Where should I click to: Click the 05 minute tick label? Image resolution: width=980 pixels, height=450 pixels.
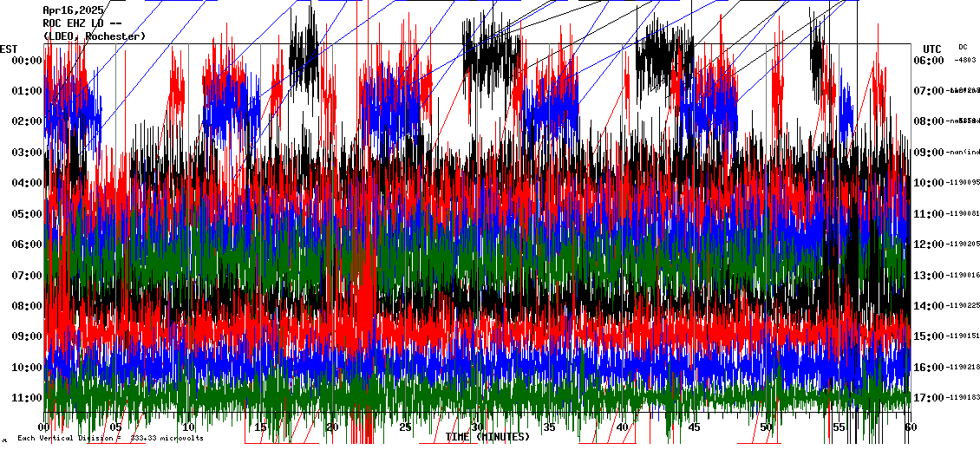click(116, 427)
